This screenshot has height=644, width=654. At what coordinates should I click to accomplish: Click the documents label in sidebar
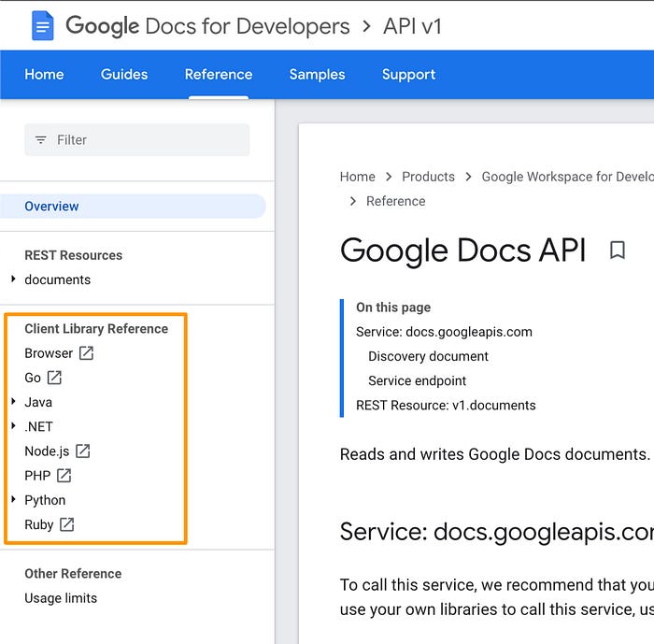point(58,279)
